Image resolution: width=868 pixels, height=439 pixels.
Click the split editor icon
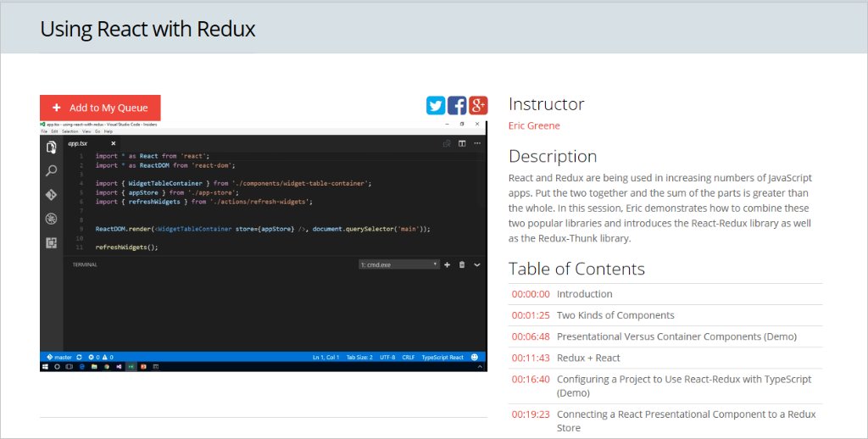tap(462, 143)
